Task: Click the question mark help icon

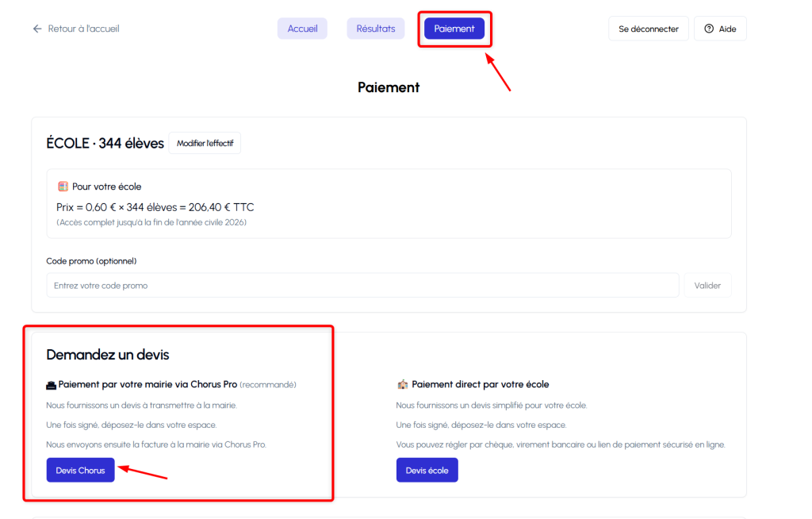Action: 709,29
